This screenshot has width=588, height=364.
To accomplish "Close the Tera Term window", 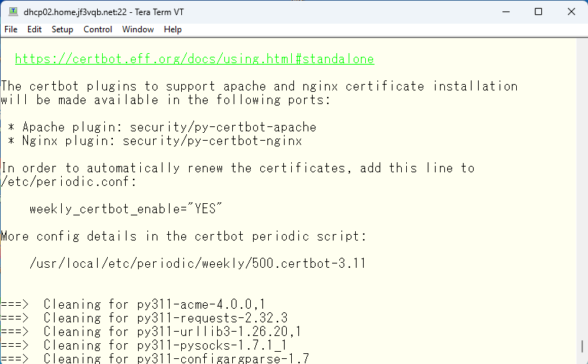I will point(571,11).
